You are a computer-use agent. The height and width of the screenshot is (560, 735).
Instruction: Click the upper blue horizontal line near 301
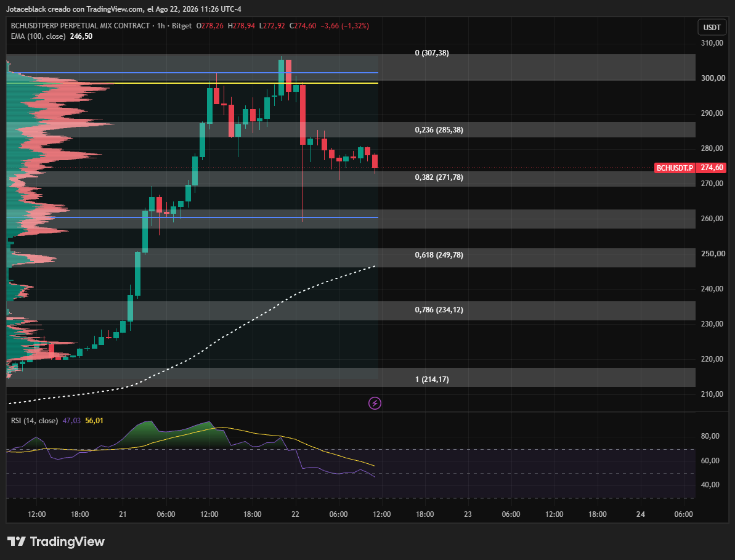pyautogui.click(x=192, y=73)
